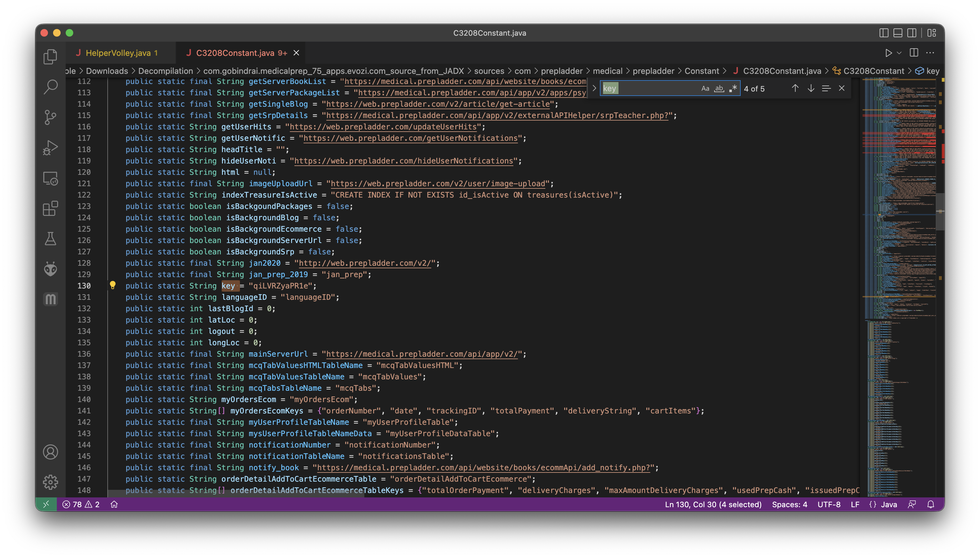Open the PlatformIO alien icon view

(x=50, y=269)
